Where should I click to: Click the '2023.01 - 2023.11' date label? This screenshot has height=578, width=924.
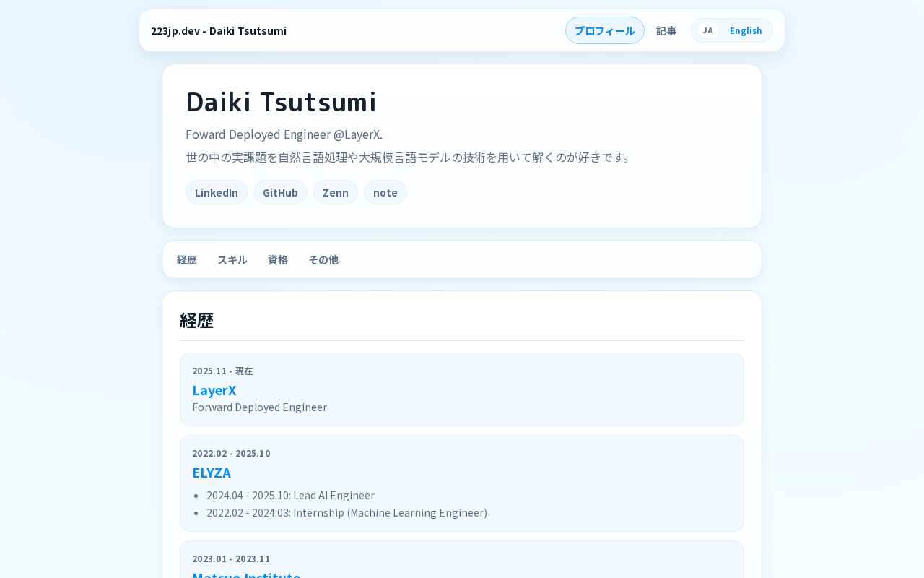pyautogui.click(x=231, y=558)
